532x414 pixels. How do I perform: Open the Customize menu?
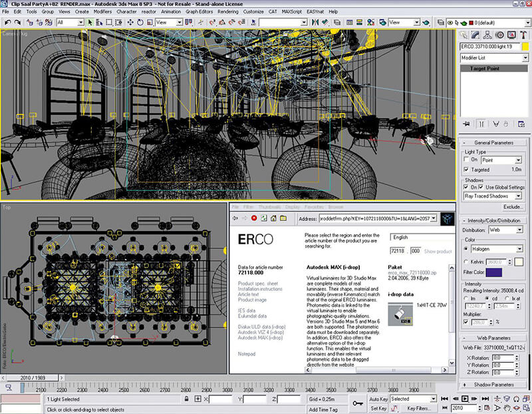253,11
